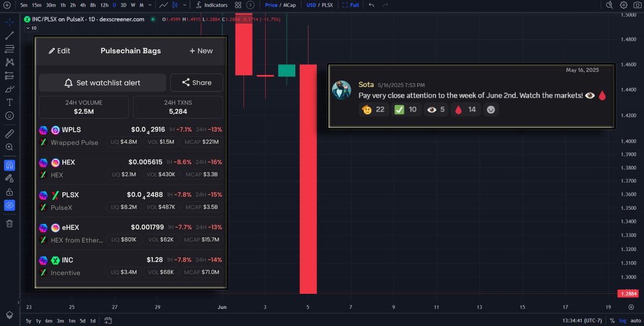
Task: Open the Fibonacci retracement tools
Action: (x=10, y=49)
